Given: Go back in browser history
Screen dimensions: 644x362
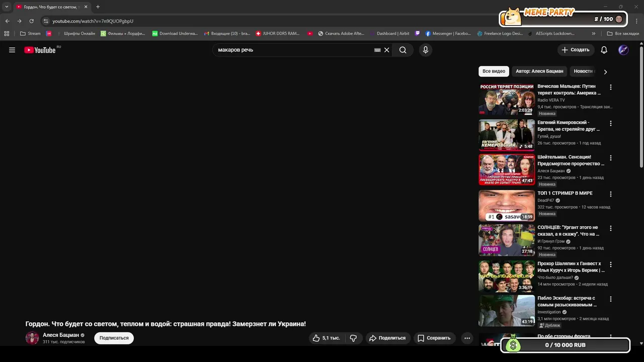Looking at the screenshot, I should (x=7, y=21).
